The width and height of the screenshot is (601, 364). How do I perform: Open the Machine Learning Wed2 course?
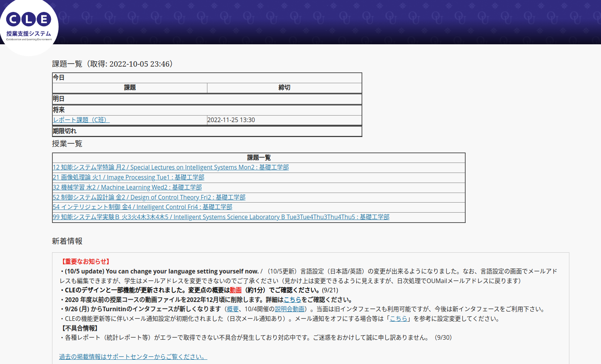[x=127, y=187]
